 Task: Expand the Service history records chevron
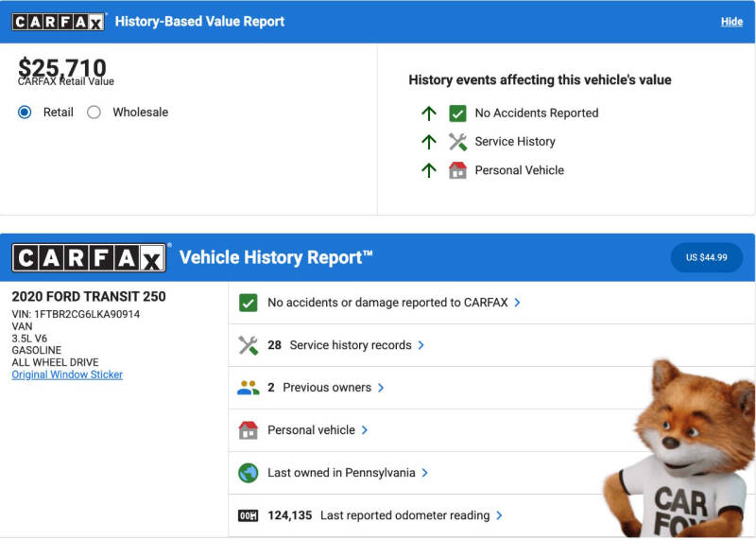coord(421,345)
